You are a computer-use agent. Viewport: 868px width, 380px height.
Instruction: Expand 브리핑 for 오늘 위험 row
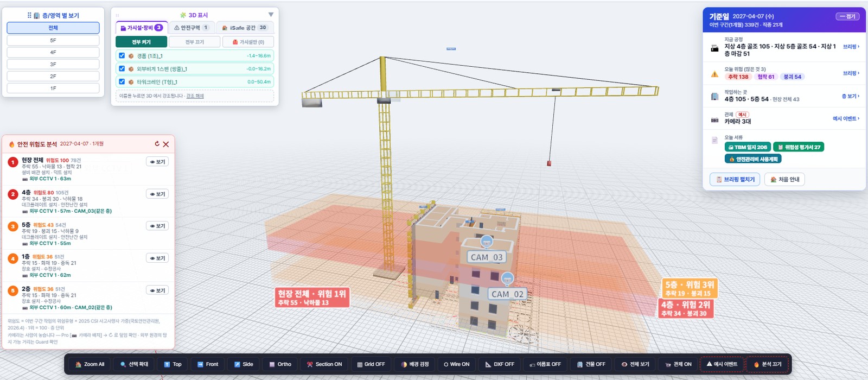pos(851,73)
